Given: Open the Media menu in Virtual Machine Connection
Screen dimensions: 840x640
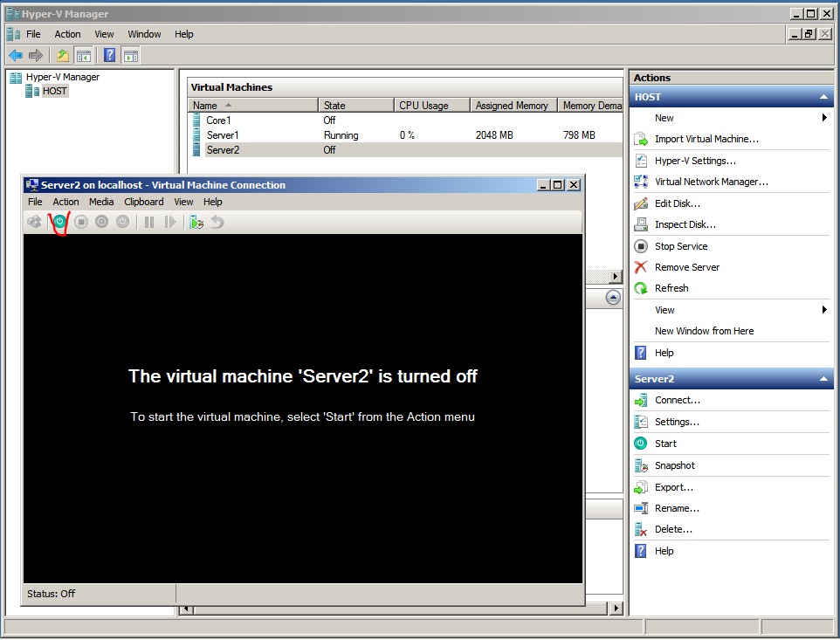Looking at the screenshot, I should click(101, 202).
